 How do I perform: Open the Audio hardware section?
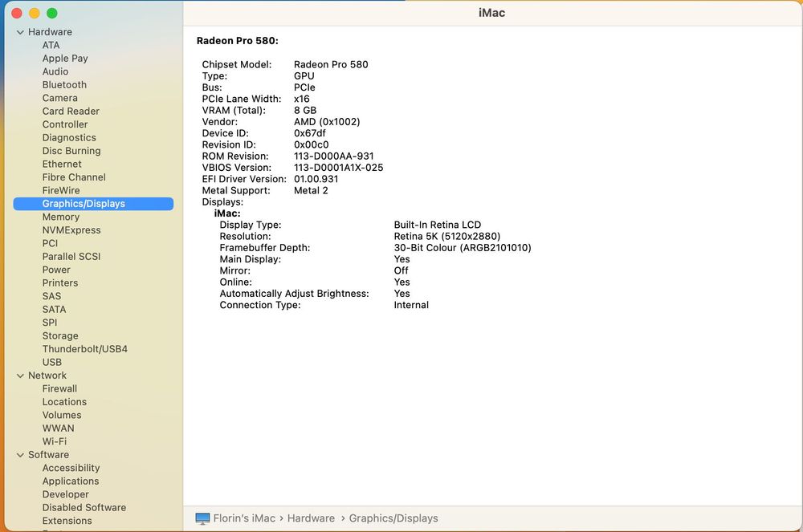coord(55,71)
